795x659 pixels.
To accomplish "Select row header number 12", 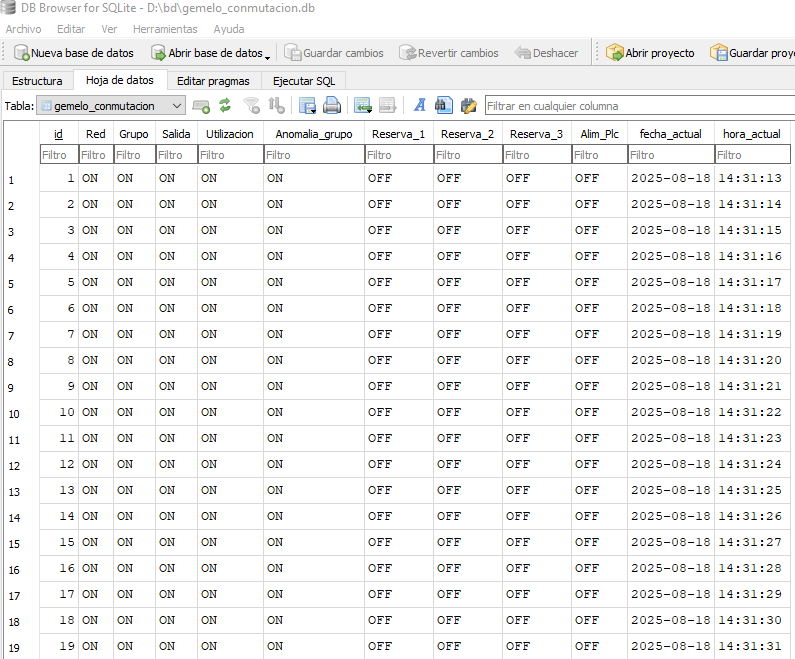I will pos(22,465).
